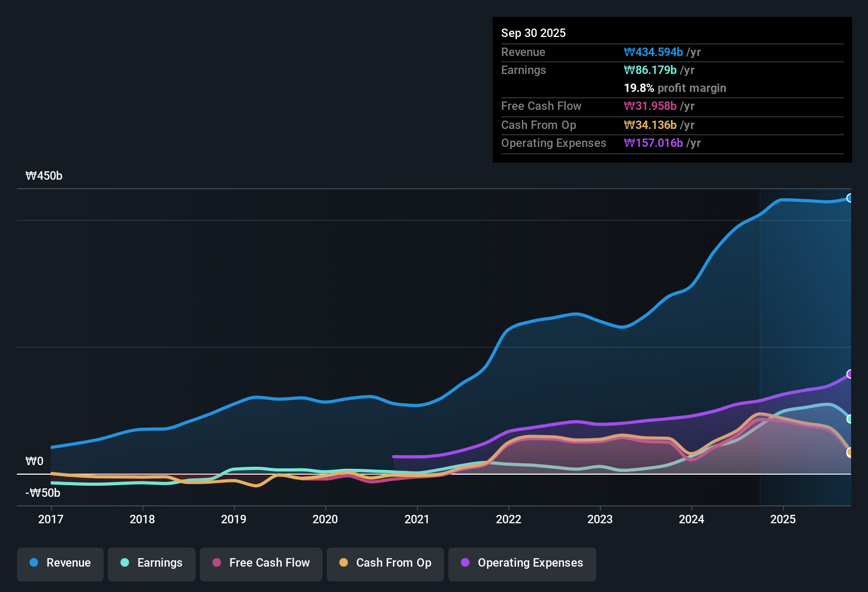This screenshot has height=592, width=868.
Task: Click the purple Operating Expenses legend dot icon
Action: (465, 563)
